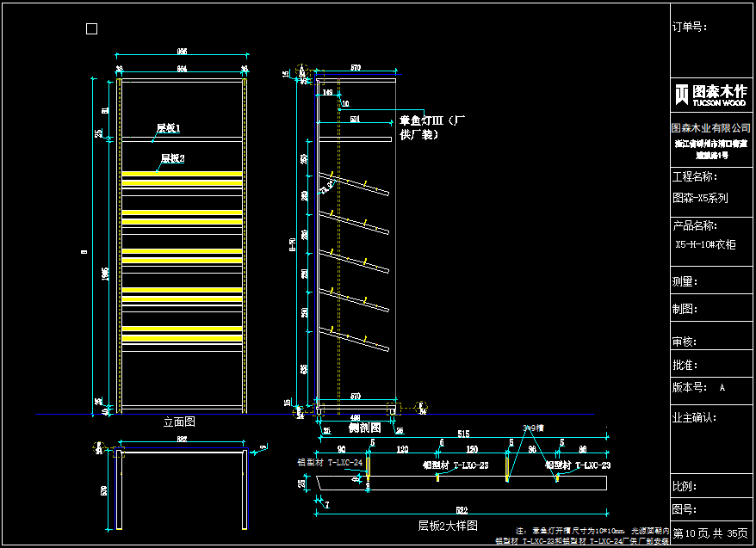Select the 层板1 shelf label
The image size is (756, 548).
(x=168, y=129)
